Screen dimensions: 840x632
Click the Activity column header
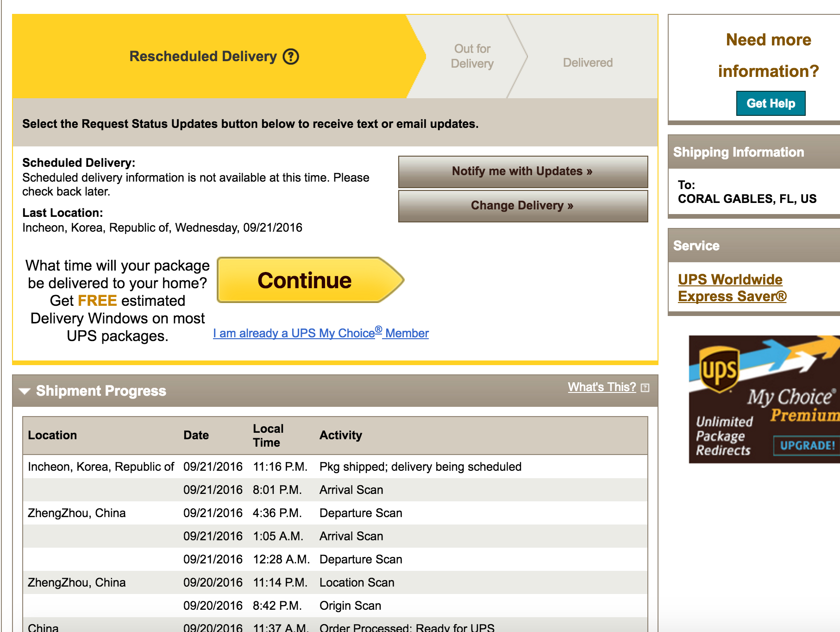341,435
